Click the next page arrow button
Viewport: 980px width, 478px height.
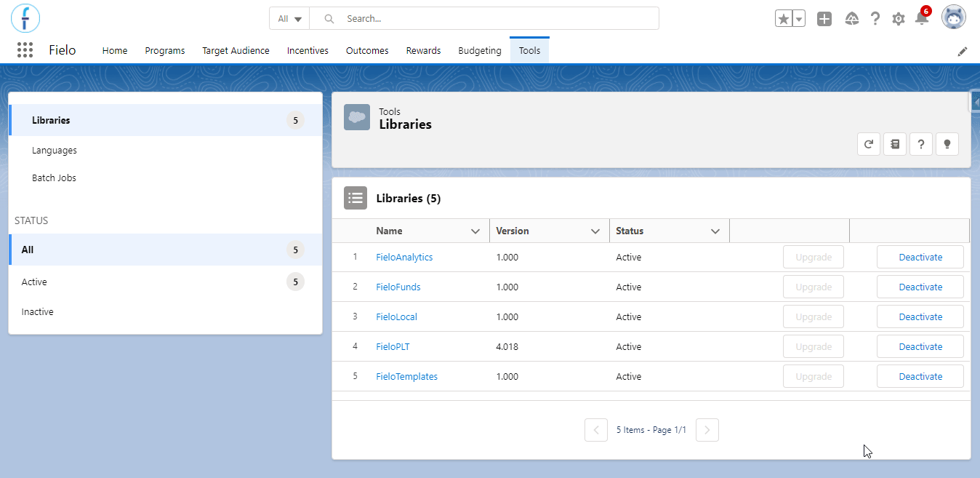tap(707, 430)
